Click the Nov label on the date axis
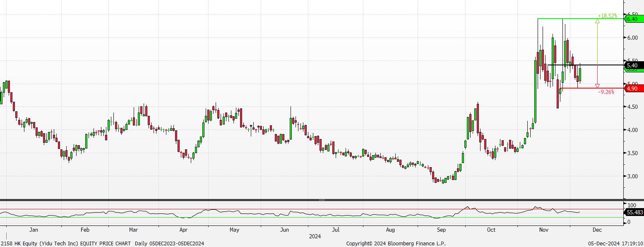 [543, 230]
